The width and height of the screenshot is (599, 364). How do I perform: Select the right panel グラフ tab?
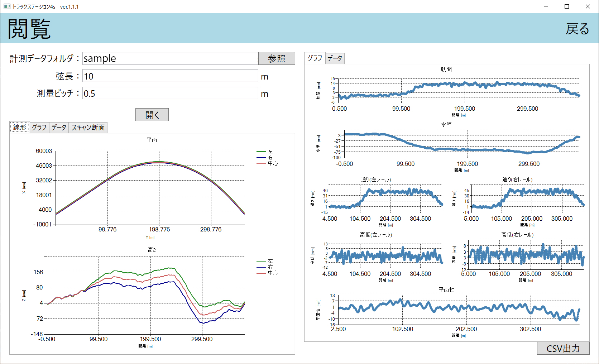[315, 58]
